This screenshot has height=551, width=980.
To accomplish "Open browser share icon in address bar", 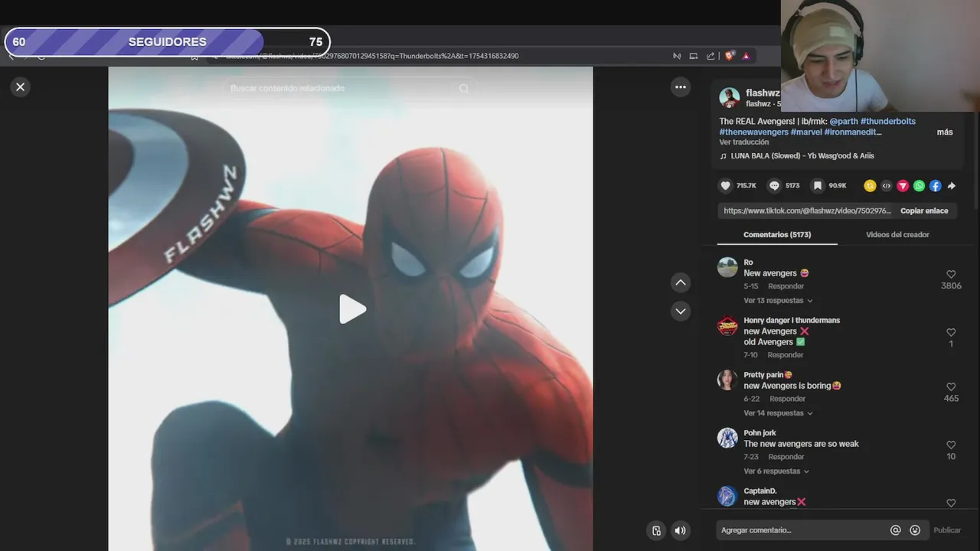I will (x=710, y=56).
